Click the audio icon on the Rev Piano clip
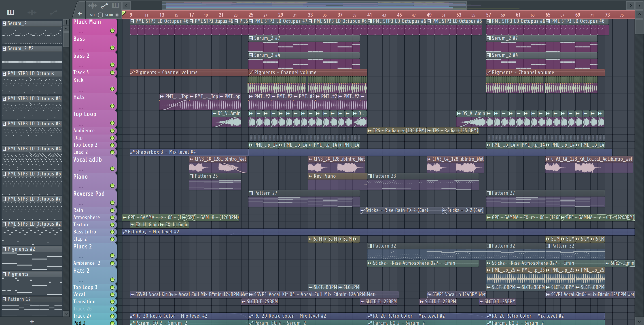The height and width of the screenshot is (325, 644). coord(311,176)
